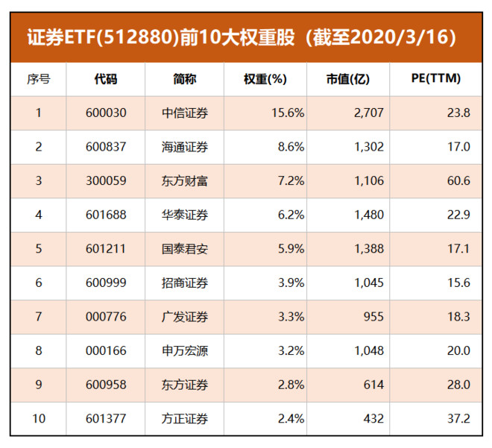
Task: Select market cap 1,106
Action: tap(369, 181)
